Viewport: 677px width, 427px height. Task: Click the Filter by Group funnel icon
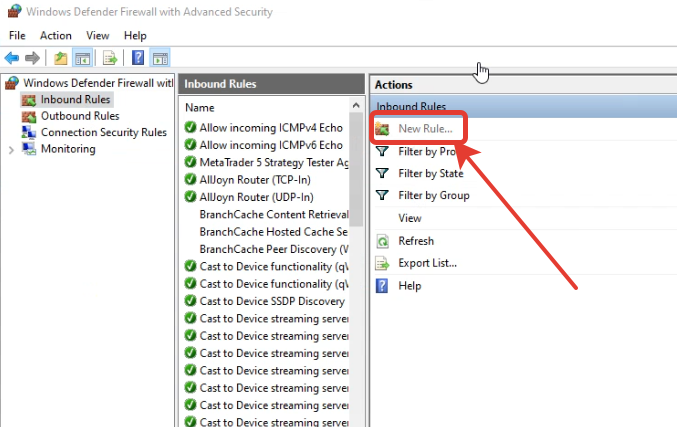[382, 195]
